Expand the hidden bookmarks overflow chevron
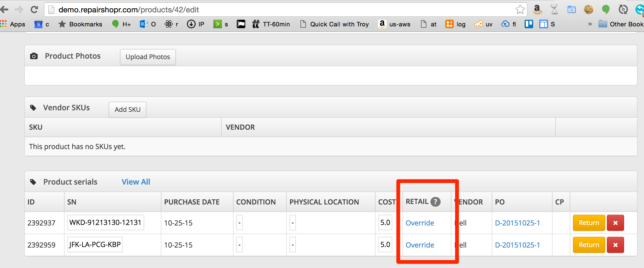The image size is (644, 268). click(590, 24)
